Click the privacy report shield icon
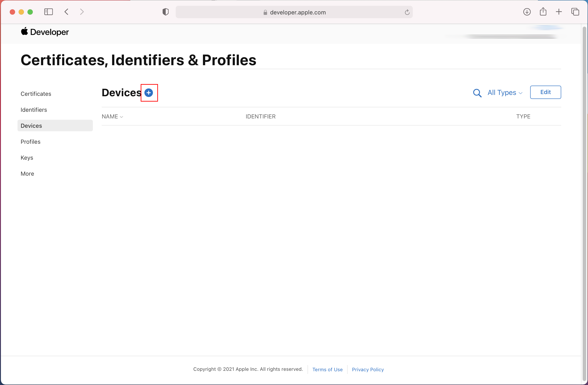The image size is (588, 385). [165, 12]
